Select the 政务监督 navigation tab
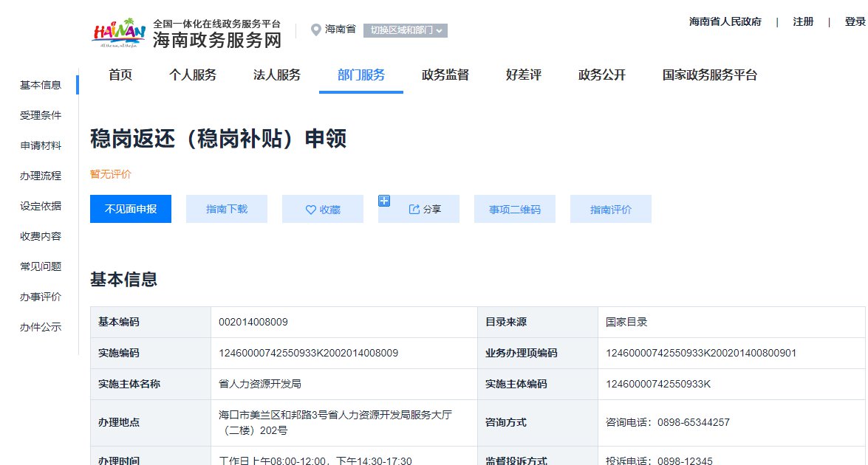 (x=445, y=75)
